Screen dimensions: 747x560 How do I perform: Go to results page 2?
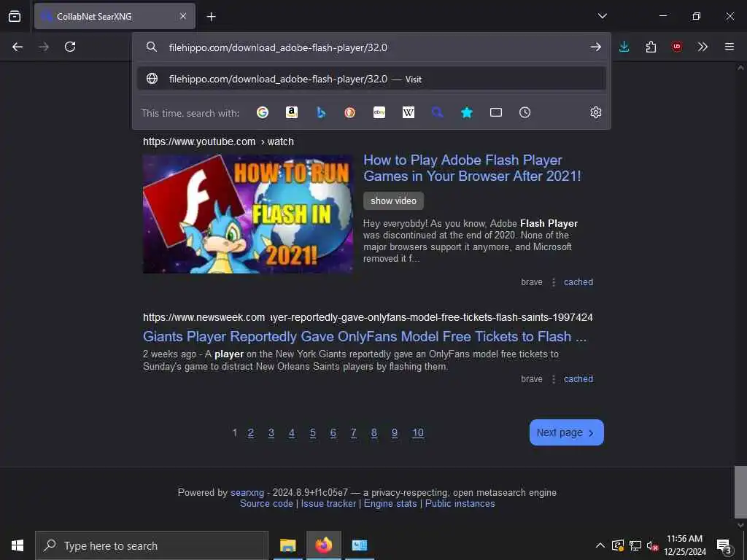click(x=251, y=433)
